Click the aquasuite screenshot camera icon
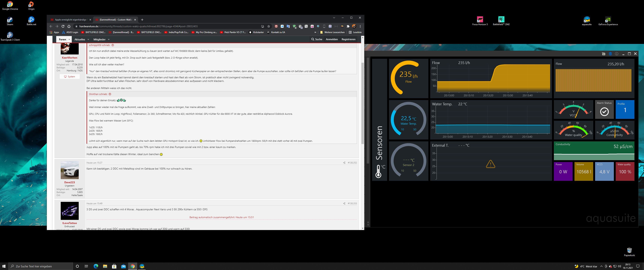This screenshot has height=270, width=644. [x=604, y=54]
